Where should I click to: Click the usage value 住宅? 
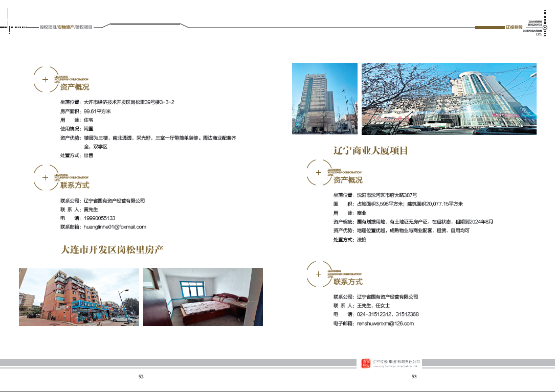click(88, 120)
